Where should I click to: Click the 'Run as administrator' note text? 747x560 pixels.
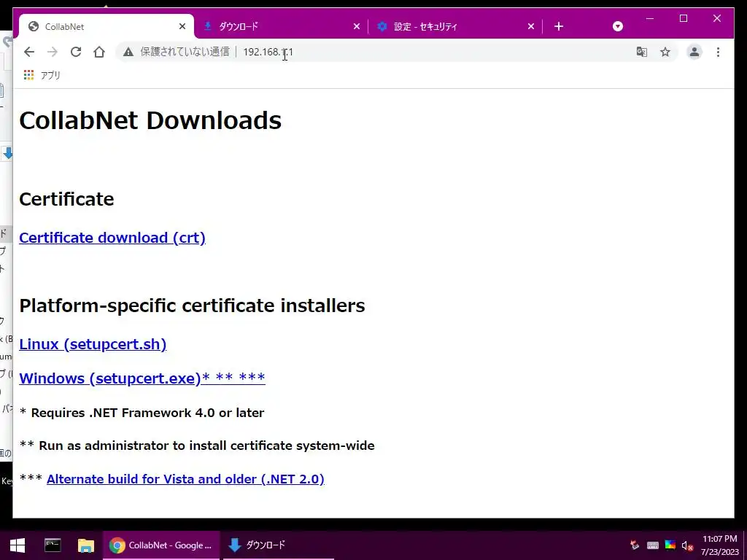197,446
